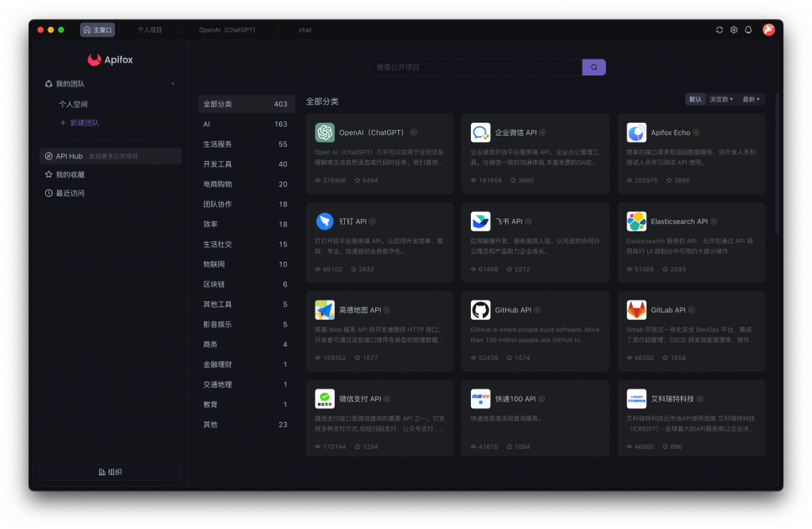The width and height of the screenshot is (812, 529).
Task: Select the 影音娱乐 category
Action: point(247,324)
